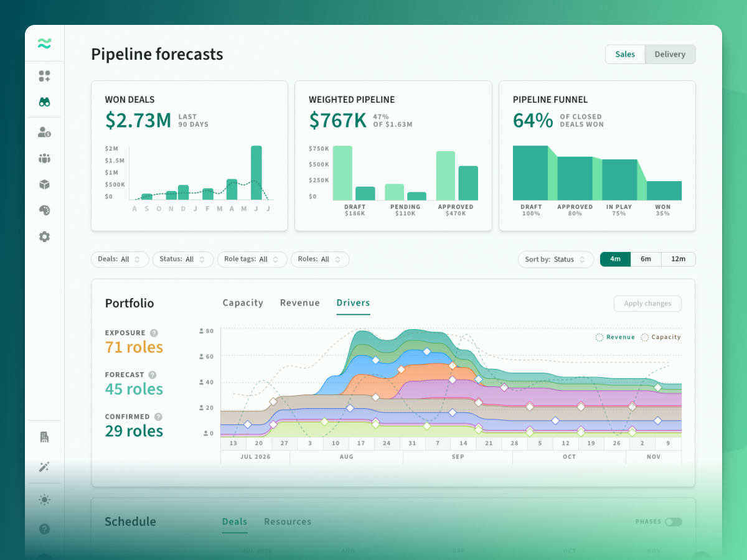Open the building organization sidebar icon
747x560 pixels.
44,437
